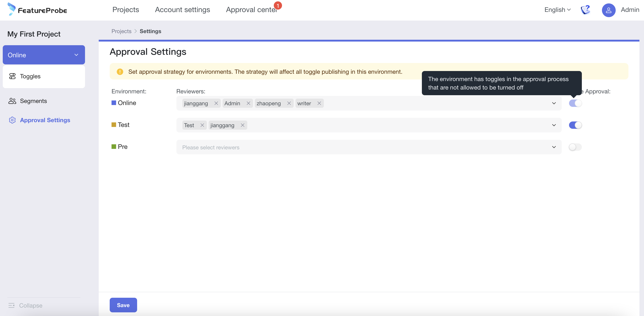
Task: Toggle approval switch for Online environment
Action: [575, 103]
